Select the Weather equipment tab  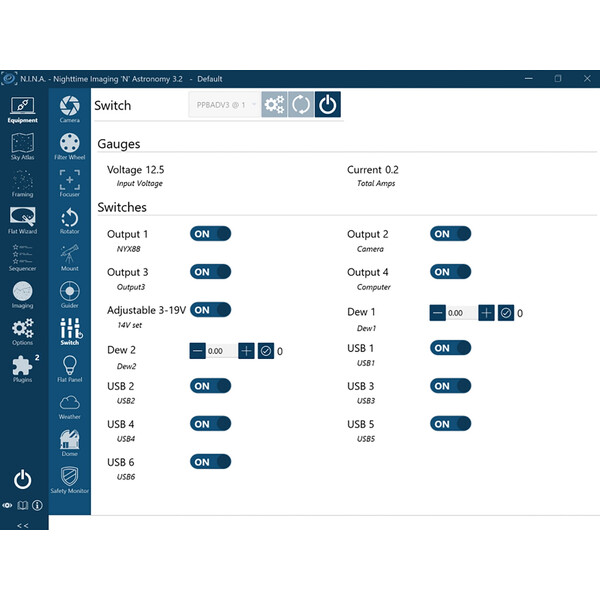coord(70,406)
